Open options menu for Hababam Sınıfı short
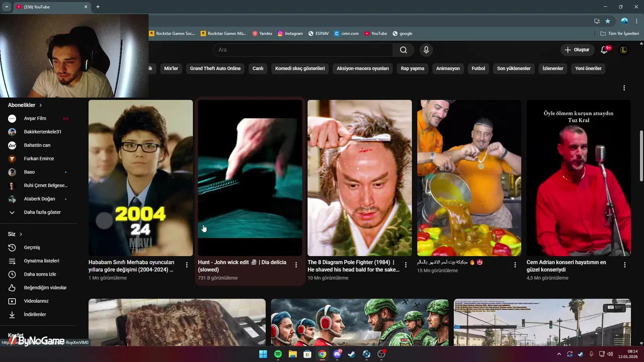This screenshot has width=644, height=362. [x=187, y=265]
